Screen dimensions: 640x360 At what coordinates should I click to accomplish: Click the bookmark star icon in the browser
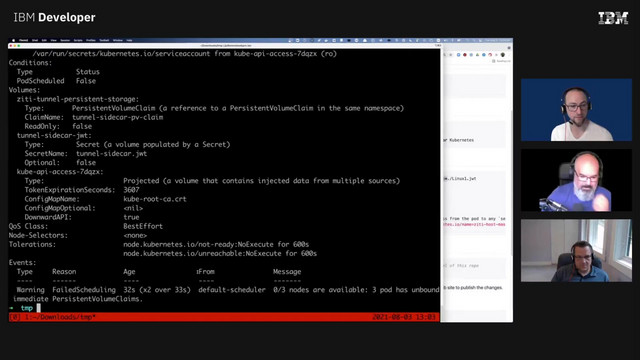[x=451, y=55]
